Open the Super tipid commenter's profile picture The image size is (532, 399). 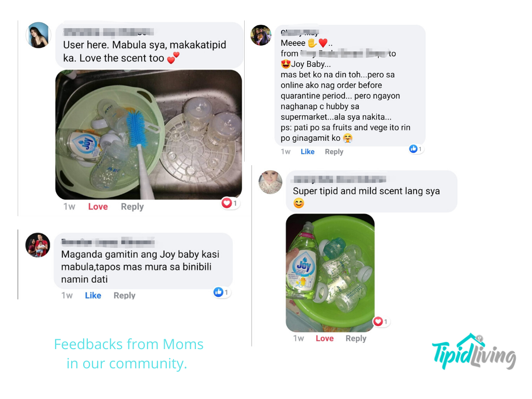coord(270,182)
